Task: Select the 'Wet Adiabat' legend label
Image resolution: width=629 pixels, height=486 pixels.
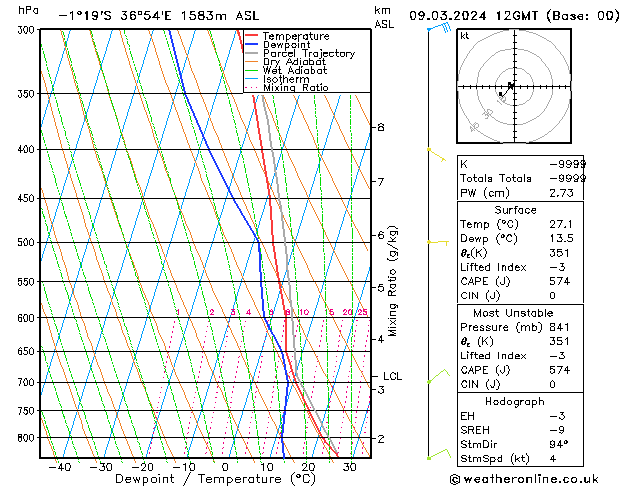Action: pos(295,70)
